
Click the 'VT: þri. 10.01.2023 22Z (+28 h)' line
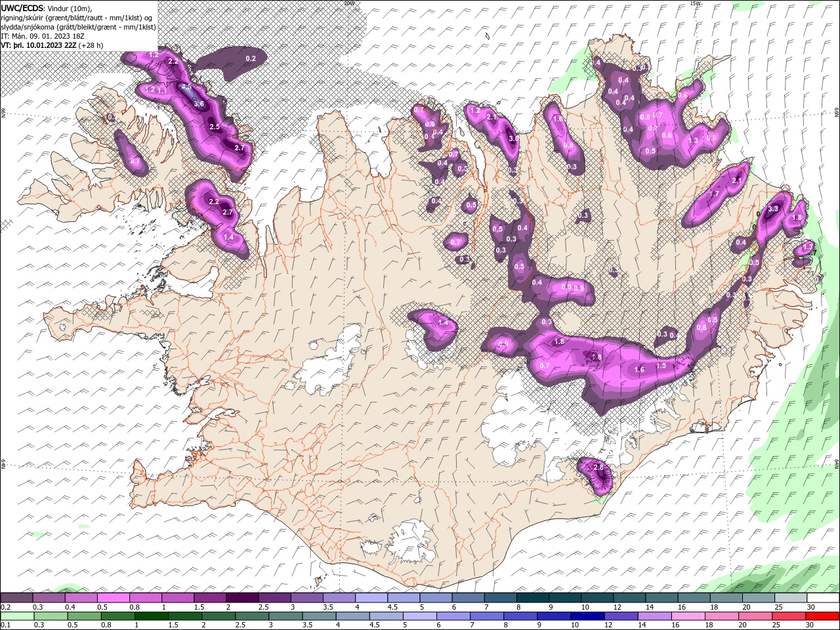click(x=52, y=45)
